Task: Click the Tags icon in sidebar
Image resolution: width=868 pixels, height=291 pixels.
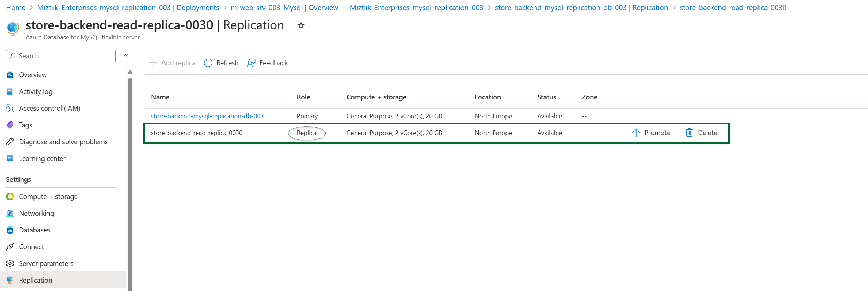Action: click(10, 125)
